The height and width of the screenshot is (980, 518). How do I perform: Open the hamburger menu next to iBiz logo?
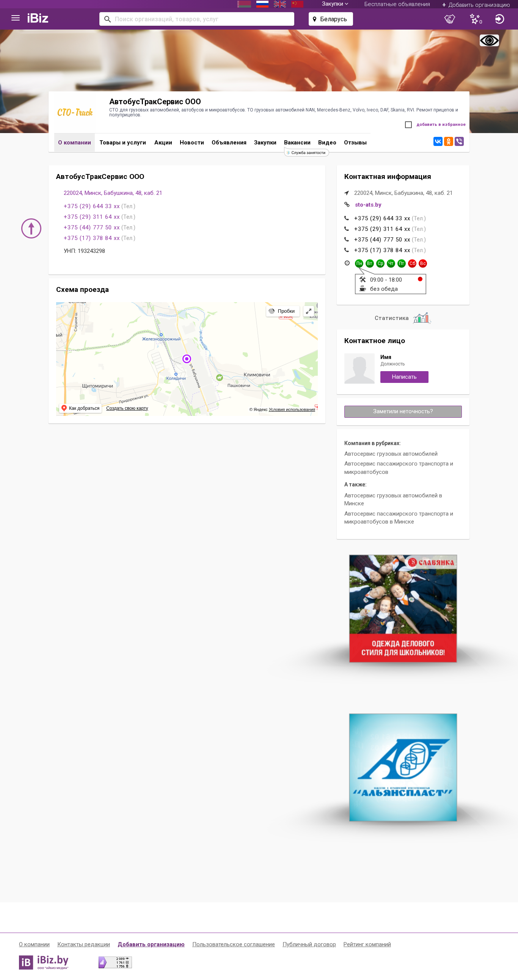click(16, 18)
